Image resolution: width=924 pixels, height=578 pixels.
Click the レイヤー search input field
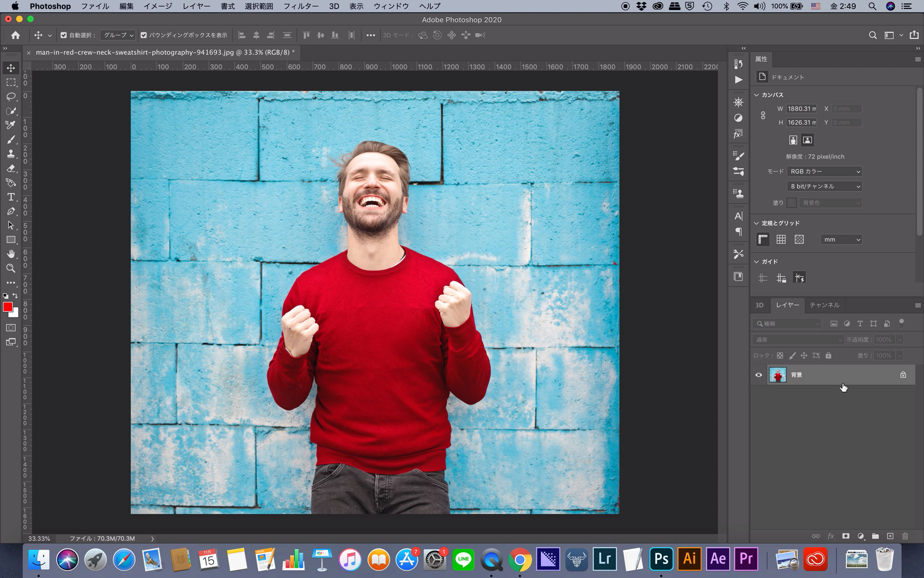[x=788, y=324]
